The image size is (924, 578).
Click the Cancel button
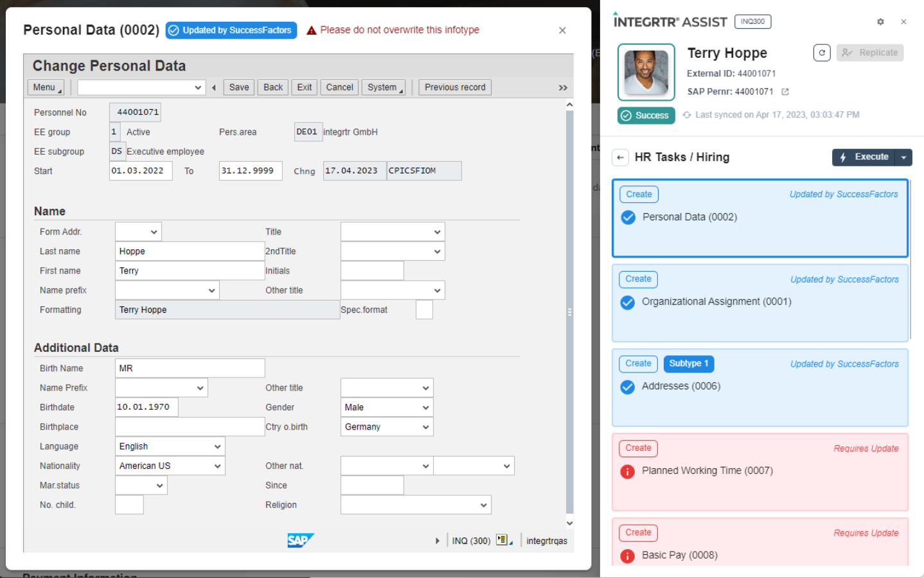339,87
